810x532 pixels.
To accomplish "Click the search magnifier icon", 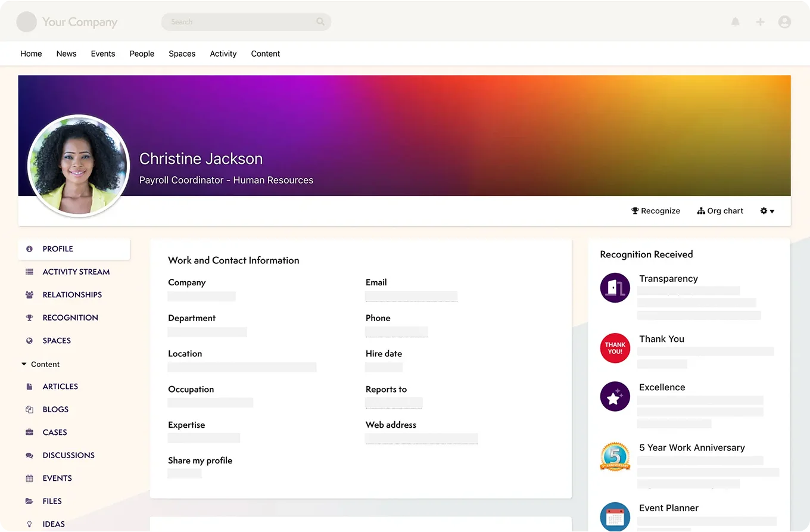I will pyautogui.click(x=320, y=22).
